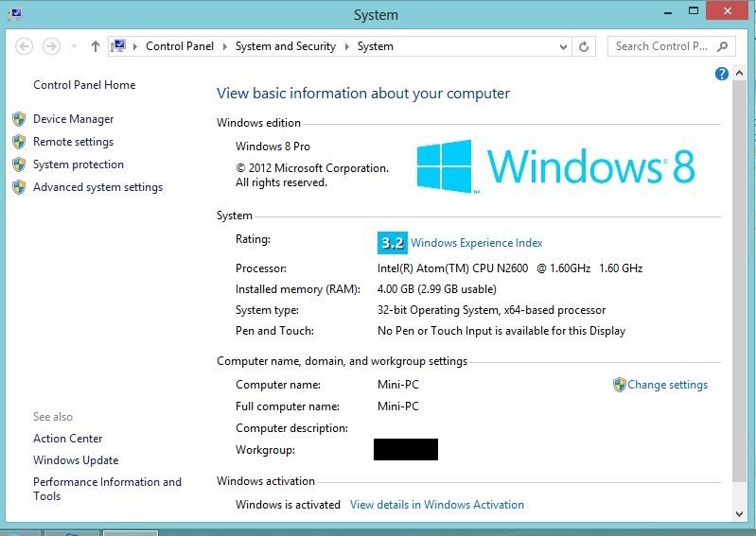
Task: Open Windows Experience Index link
Action: (x=476, y=243)
